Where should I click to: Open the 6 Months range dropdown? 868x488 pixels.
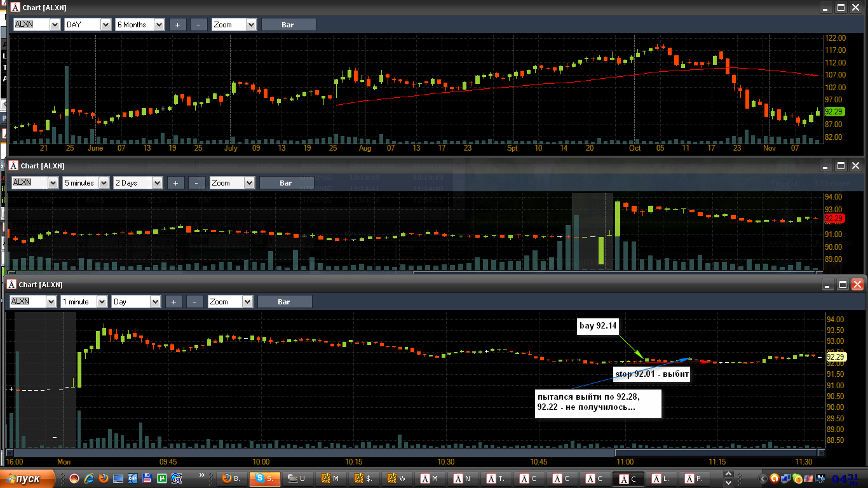point(159,25)
